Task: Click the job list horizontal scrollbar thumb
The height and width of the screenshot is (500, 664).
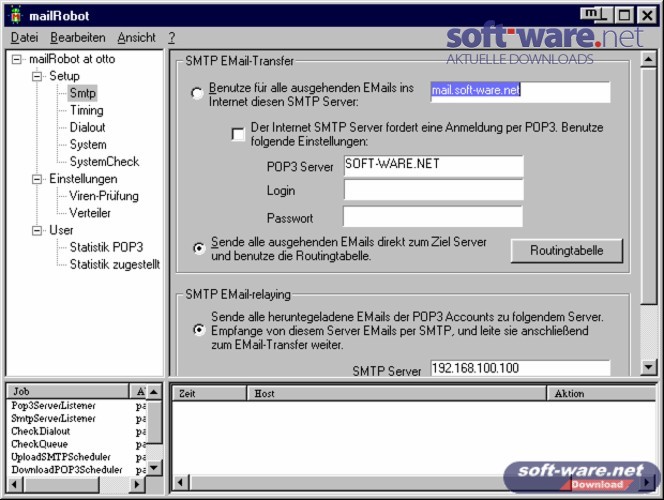Action: coord(61,484)
